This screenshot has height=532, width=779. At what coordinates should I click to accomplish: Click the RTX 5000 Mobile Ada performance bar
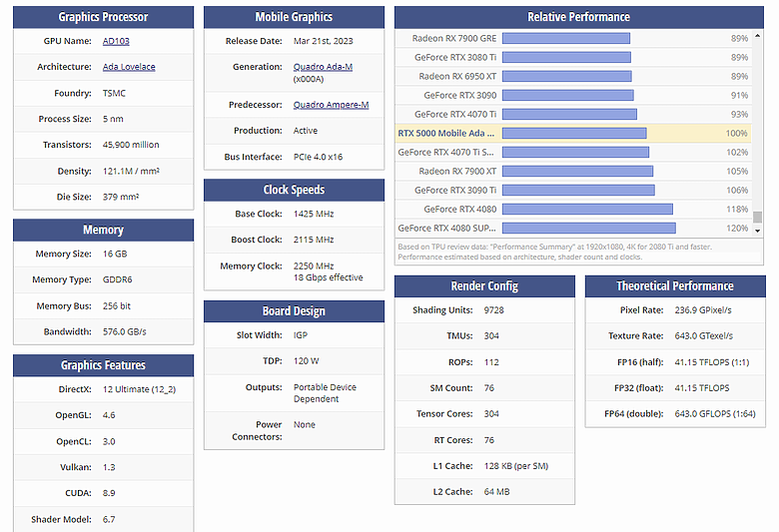(574, 133)
